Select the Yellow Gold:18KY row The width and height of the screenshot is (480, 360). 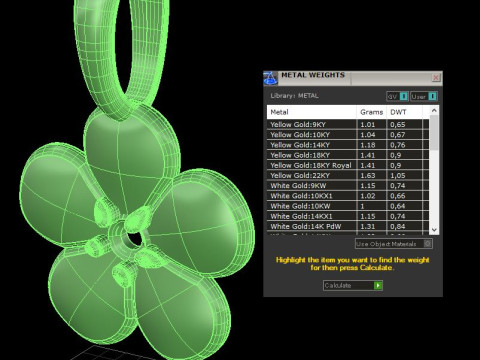coord(348,155)
